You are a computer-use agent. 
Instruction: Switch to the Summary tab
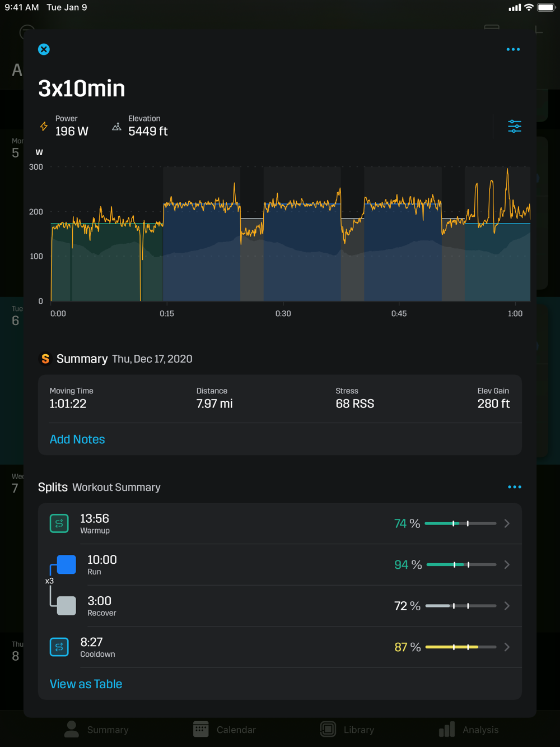pyautogui.click(x=96, y=730)
